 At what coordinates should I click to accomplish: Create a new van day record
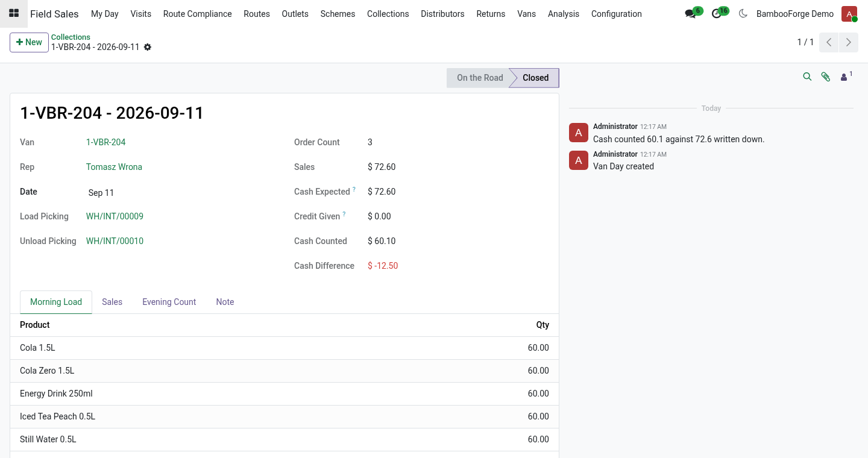(x=29, y=42)
